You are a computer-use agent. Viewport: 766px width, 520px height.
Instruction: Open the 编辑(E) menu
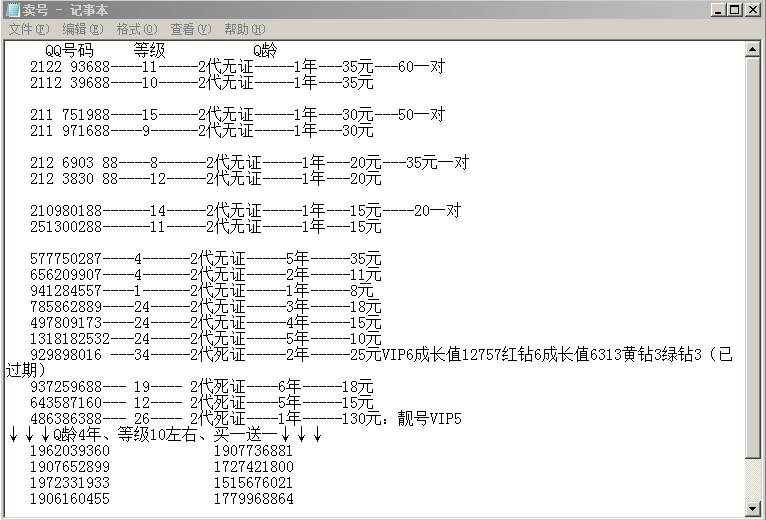[x=83, y=29]
